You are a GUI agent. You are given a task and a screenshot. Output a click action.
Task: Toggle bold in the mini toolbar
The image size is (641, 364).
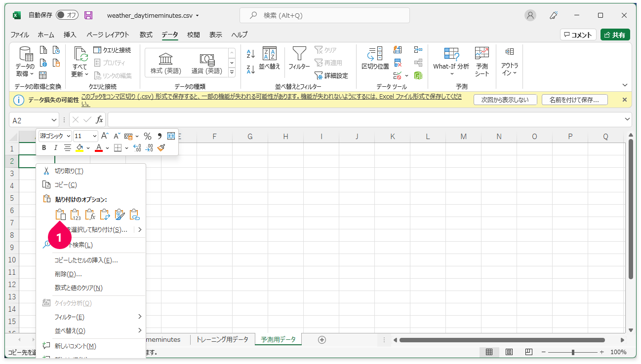pyautogui.click(x=44, y=147)
